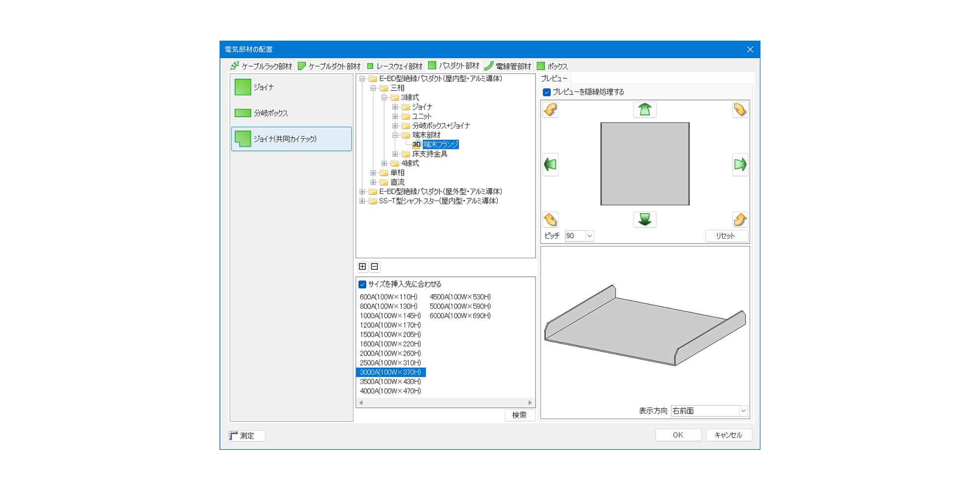Screen dimensions: 980x490
Task: Uncheck プレビューを隠線処理する checkbox
Action: click(x=547, y=92)
